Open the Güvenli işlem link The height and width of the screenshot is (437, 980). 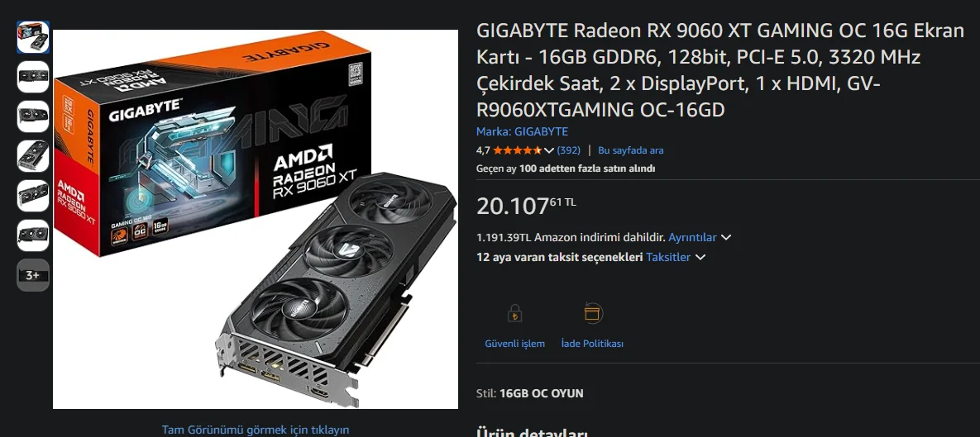pyautogui.click(x=514, y=344)
